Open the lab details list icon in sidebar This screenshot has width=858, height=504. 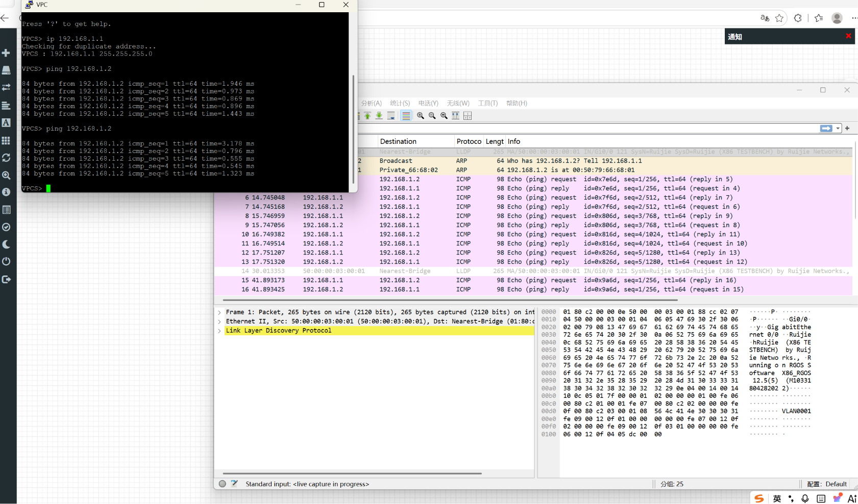click(x=6, y=210)
